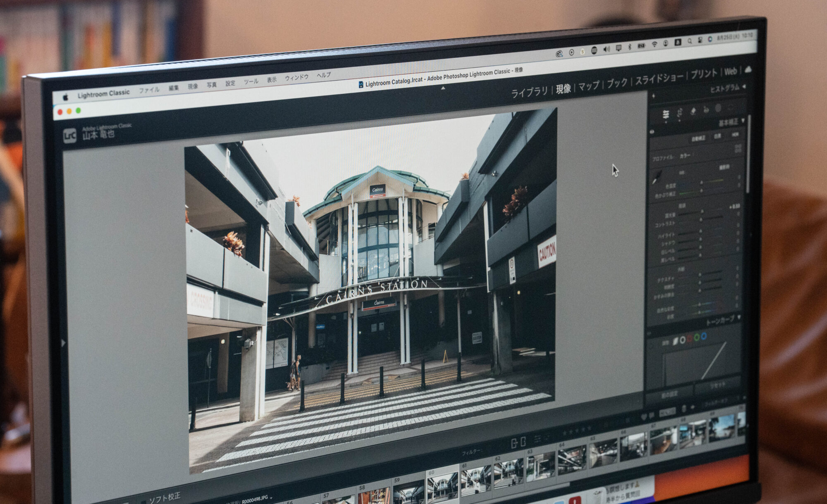The width and height of the screenshot is (827, 504).
Task: Open cloud sync status icon
Action: pyautogui.click(x=748, y=70)
